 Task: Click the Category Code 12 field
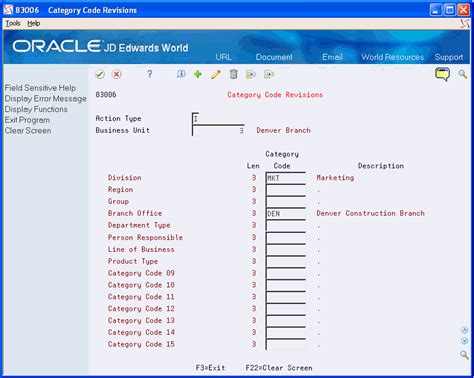coord(286,309)
